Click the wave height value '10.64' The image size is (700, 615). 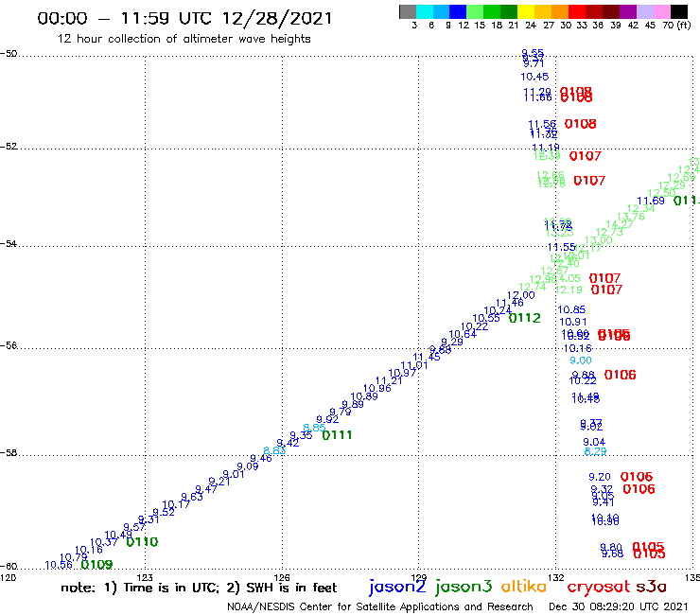[x=463, y=334]
